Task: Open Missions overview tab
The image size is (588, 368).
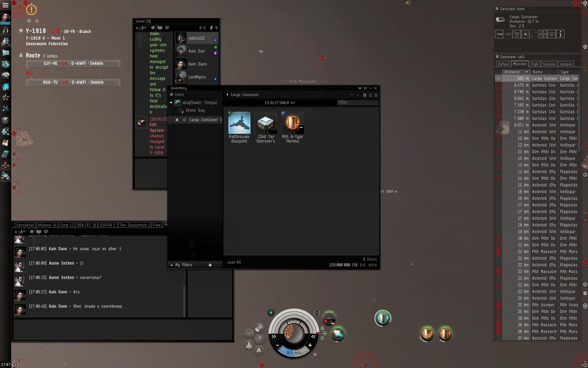Action: 520,64
